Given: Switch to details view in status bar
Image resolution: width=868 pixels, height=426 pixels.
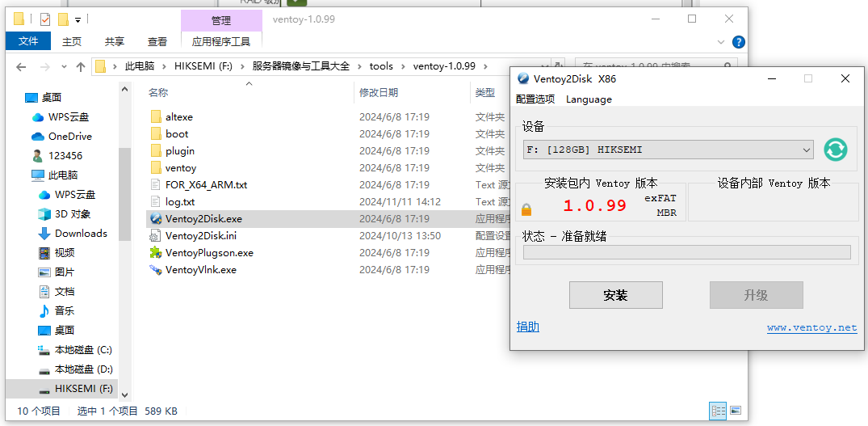Looking at the screenshot, I should [x=718, y=411].
